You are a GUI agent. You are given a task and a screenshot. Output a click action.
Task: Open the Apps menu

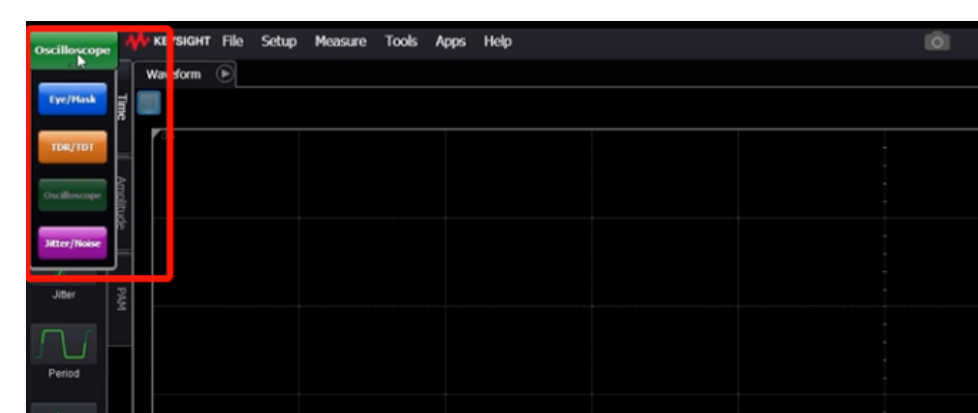click(x=450, y=42)
